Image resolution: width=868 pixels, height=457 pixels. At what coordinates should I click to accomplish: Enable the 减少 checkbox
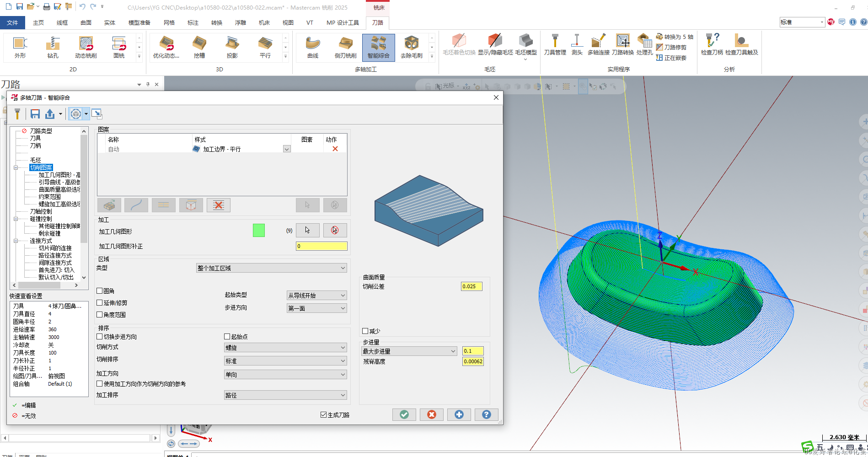[x=365, y=331]
